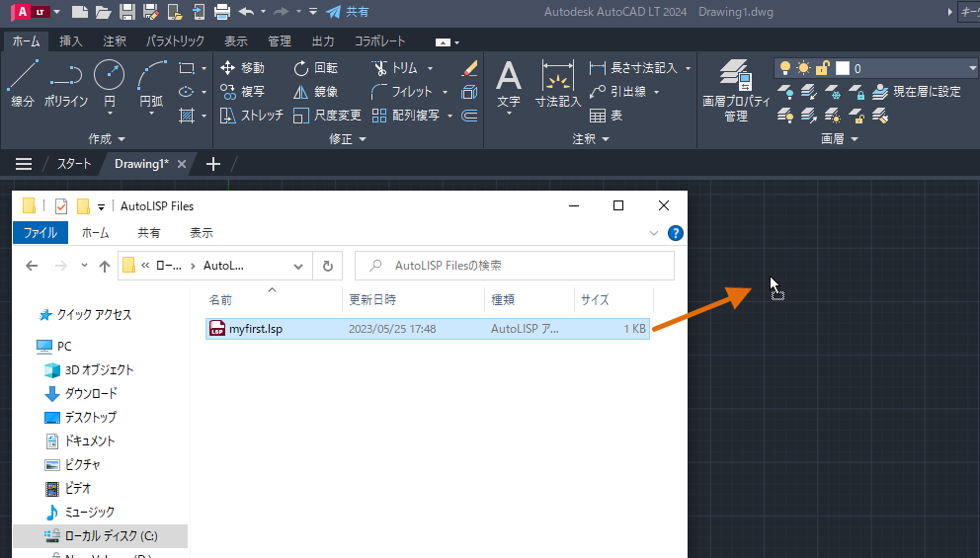Image resolution: width=980 pixels, height=558 pixels.
Task: Click the Scale (尺度変更) tool
Action: click(x=328, y=116)
